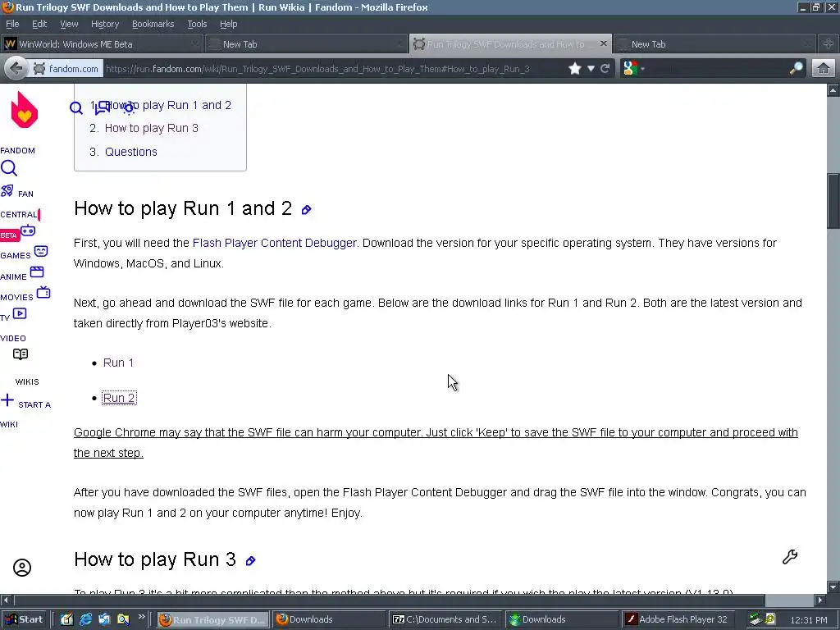This screenshot has height=630, width=840.
Task: Launch Internet Explorer from quick launch
Action: coord(85,619)
